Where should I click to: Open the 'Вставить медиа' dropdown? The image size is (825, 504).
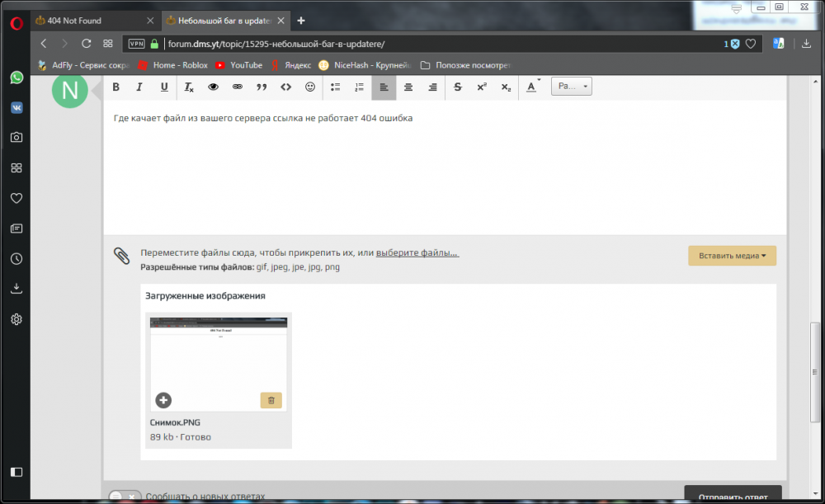[732, 256]
